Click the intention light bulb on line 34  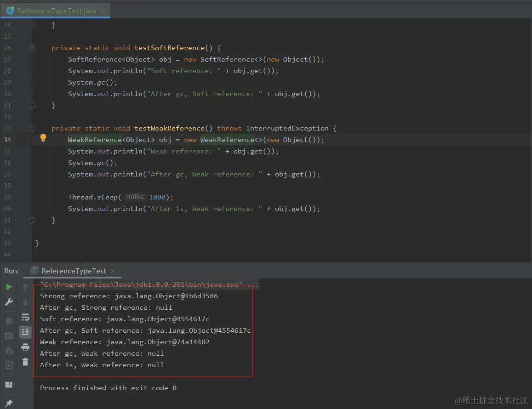point(43,138)
